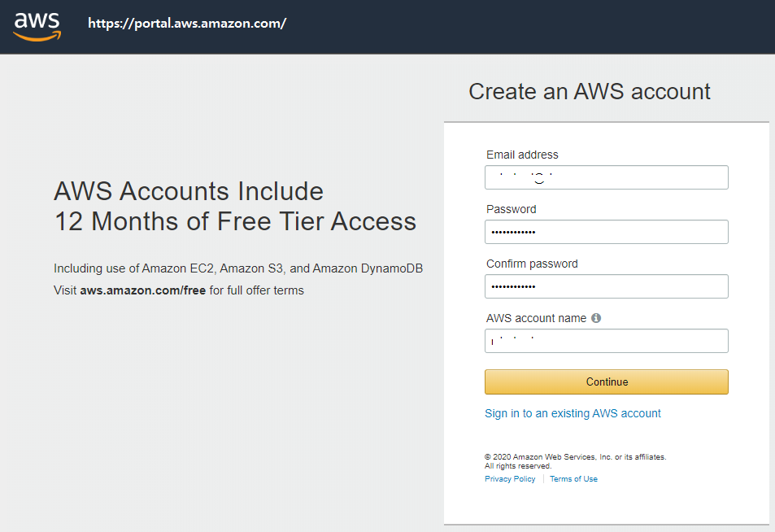775x532 pixels.
Task: Click the portal.aws.amazon.com URL text
Action: pyautogui.click(x=187, y=24)
